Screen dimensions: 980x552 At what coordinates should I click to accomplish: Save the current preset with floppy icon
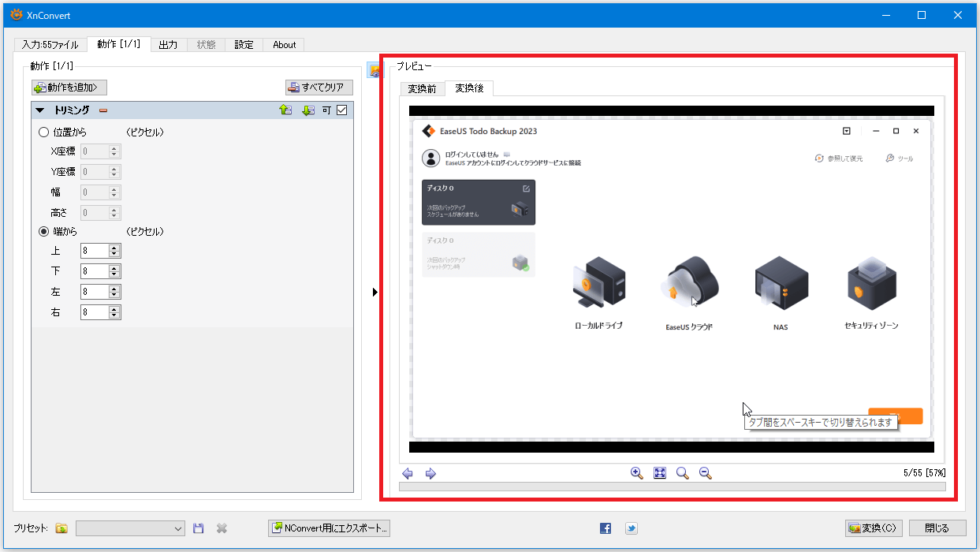pos(199,528)
